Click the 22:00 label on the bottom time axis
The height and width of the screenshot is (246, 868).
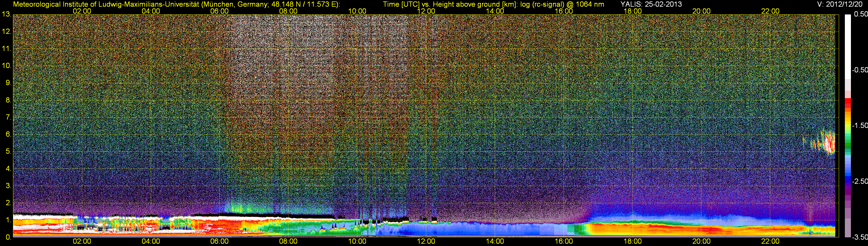click(x=770, y=241)
